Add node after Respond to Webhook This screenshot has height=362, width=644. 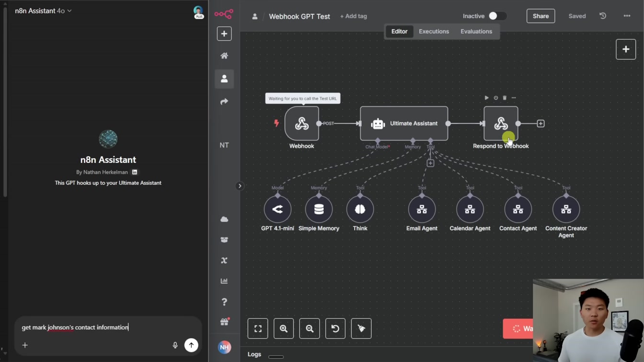click(540, 124)
